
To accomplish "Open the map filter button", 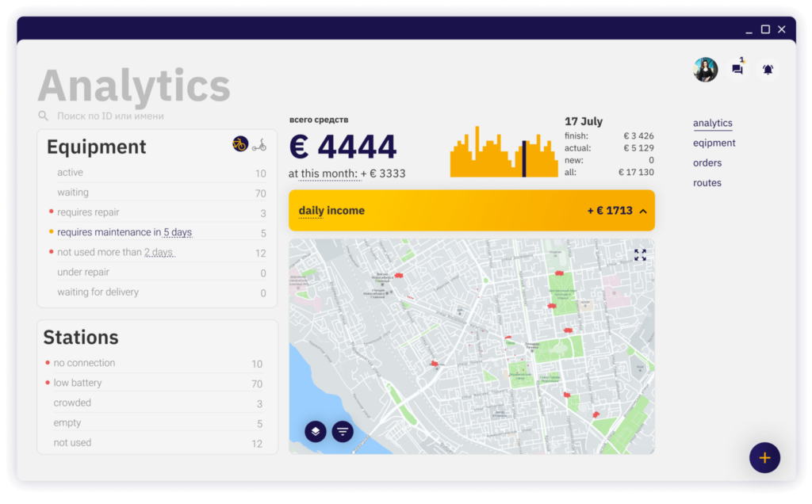I will point(343,431).
